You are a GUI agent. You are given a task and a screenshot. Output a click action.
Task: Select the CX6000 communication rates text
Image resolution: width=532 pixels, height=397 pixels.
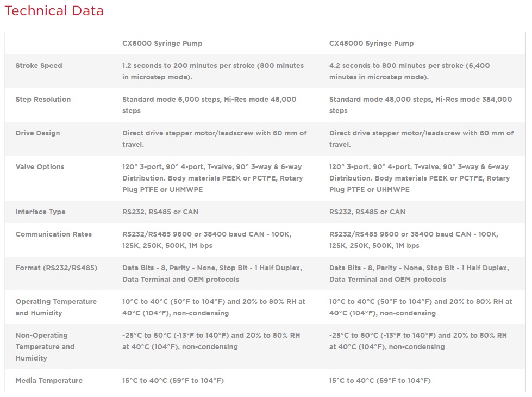(x=206, y=240)
